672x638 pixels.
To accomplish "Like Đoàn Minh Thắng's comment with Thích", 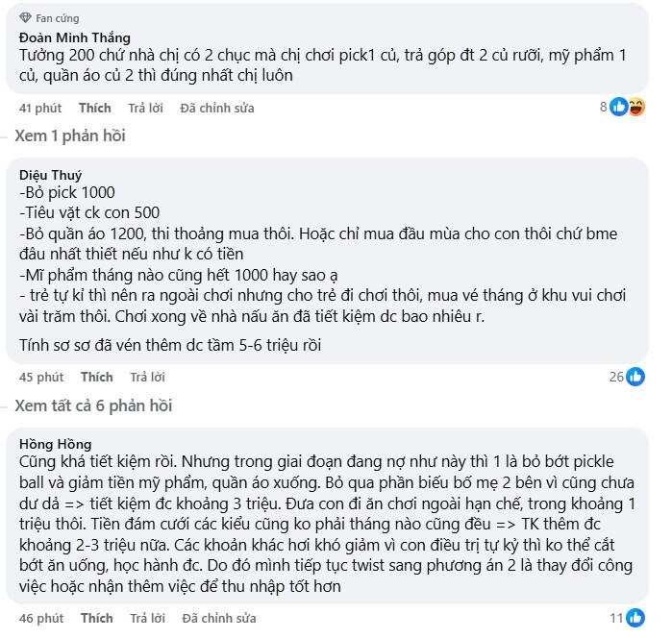I will pyautogui.click(x=95, y=108).
